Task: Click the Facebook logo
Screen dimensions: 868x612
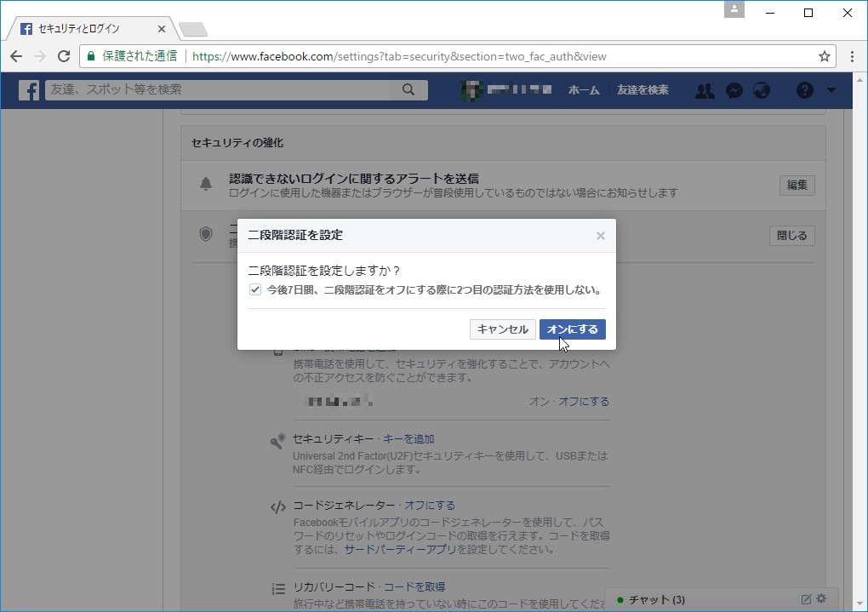Action: pos(28,90)
